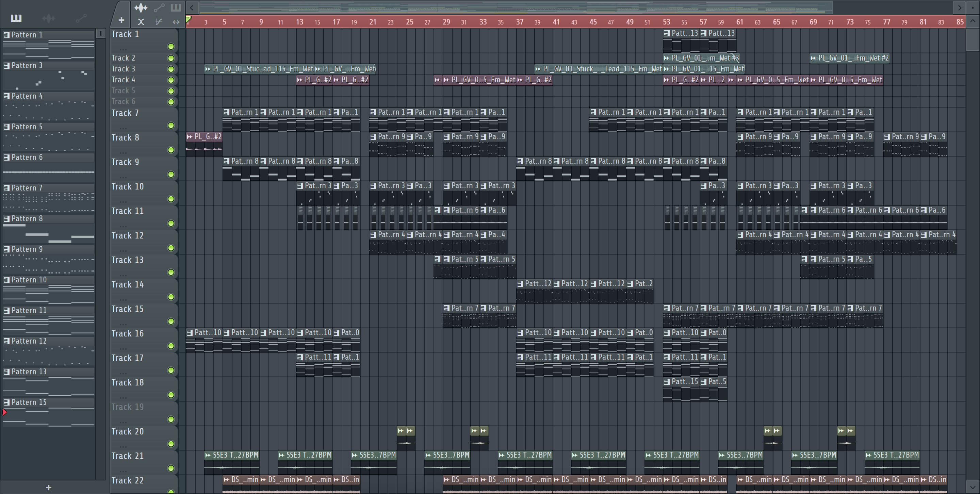This screenshot has height=494, width=980.
Task: Focus audio clips in the playlist toolbar
Action: [x=141, y=7]
